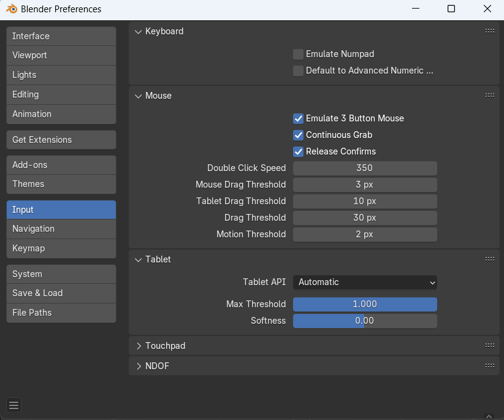Collapse the Tablet panel
The width and height of the screenshot is (504, 420).
coord(138,259)
